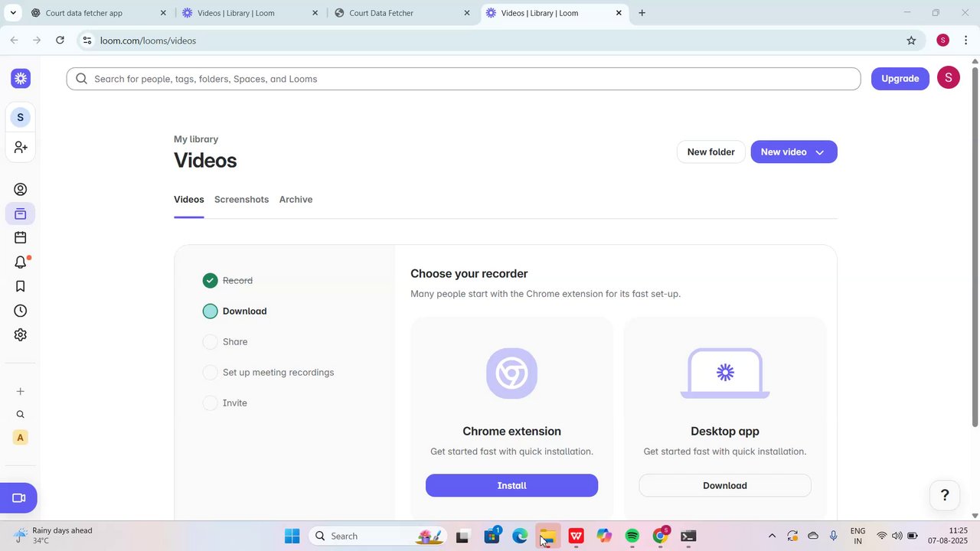Bookmark this page with the star icon

(911, 41)
